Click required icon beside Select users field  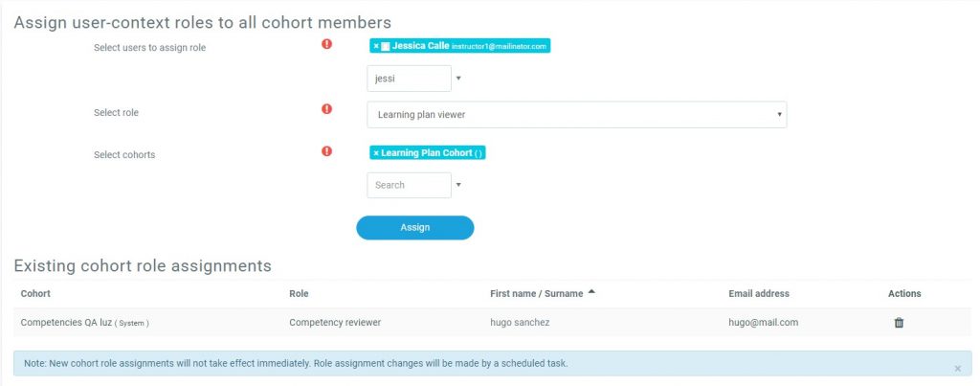(x=327, y=44)
